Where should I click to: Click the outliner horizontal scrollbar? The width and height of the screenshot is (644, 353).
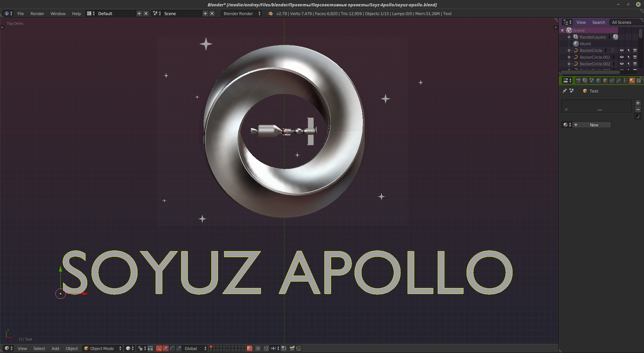click(x=590, y=72)
